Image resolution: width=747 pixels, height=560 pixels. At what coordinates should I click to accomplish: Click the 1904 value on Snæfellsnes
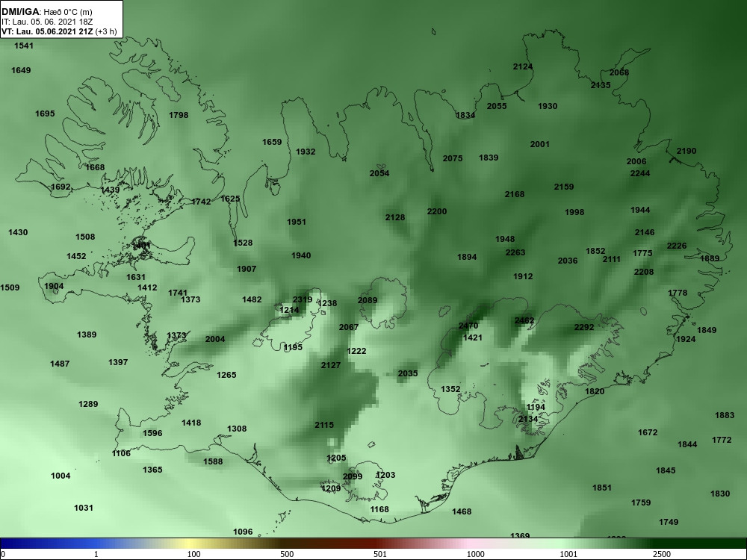54,286
